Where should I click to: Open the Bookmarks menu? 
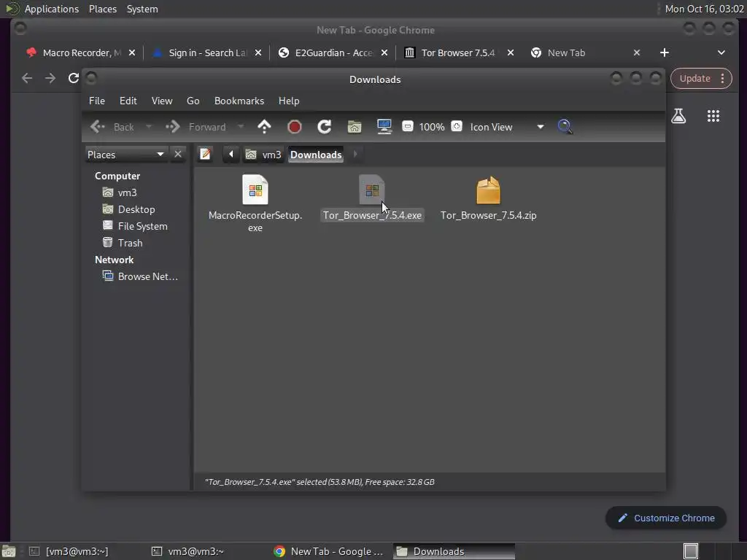pos(239,101)
